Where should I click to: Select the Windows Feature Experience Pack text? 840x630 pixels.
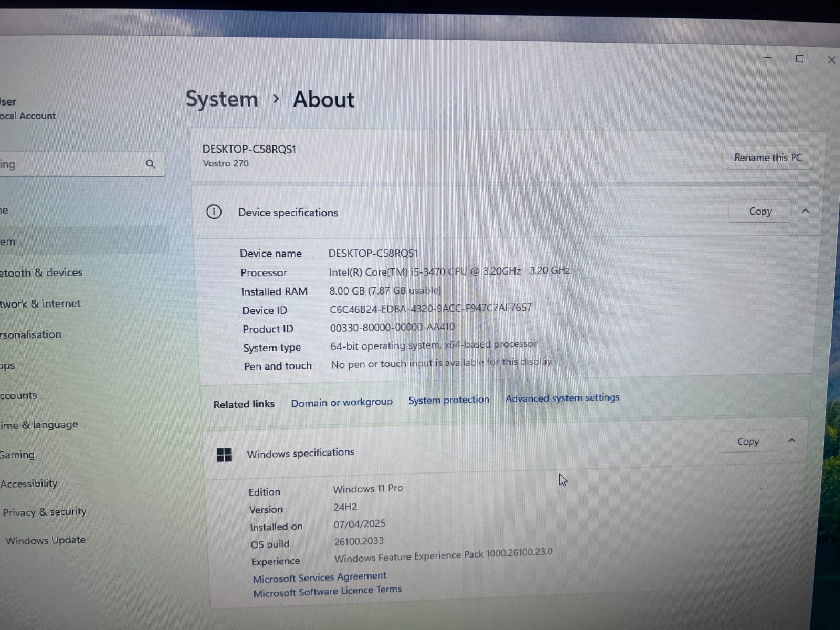coord(443,555)
